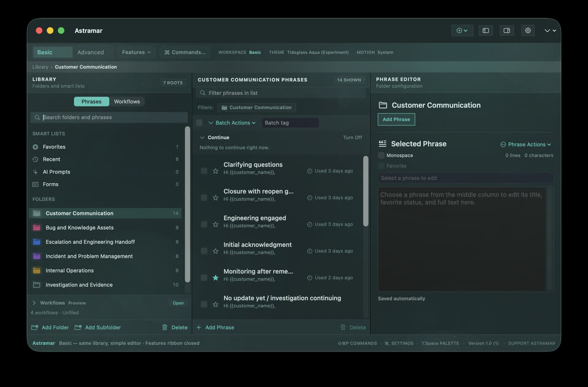Click the yellow Internal Operations folder icon

pos(37,271)
